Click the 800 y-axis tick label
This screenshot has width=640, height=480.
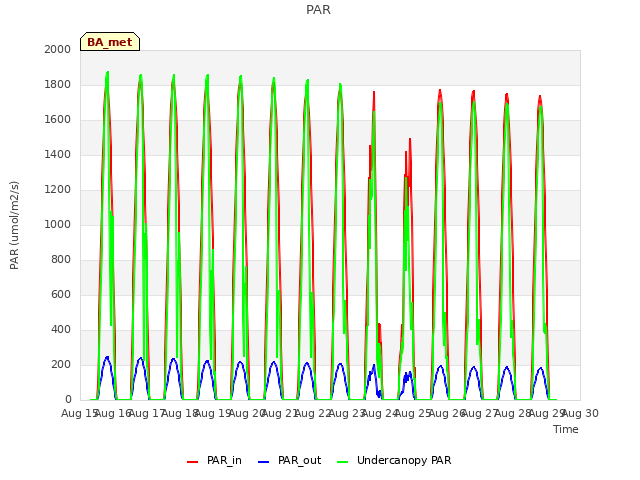click(61, 260)
